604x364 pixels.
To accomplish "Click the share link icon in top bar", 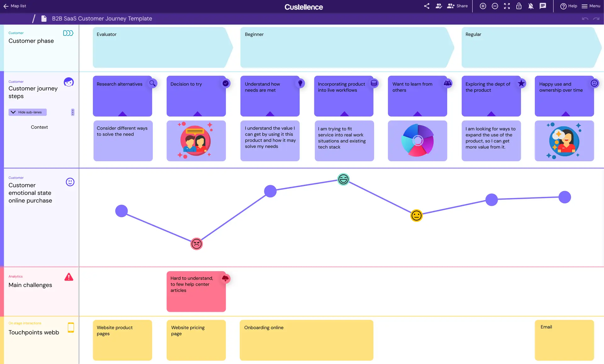I will coord(427,6).
